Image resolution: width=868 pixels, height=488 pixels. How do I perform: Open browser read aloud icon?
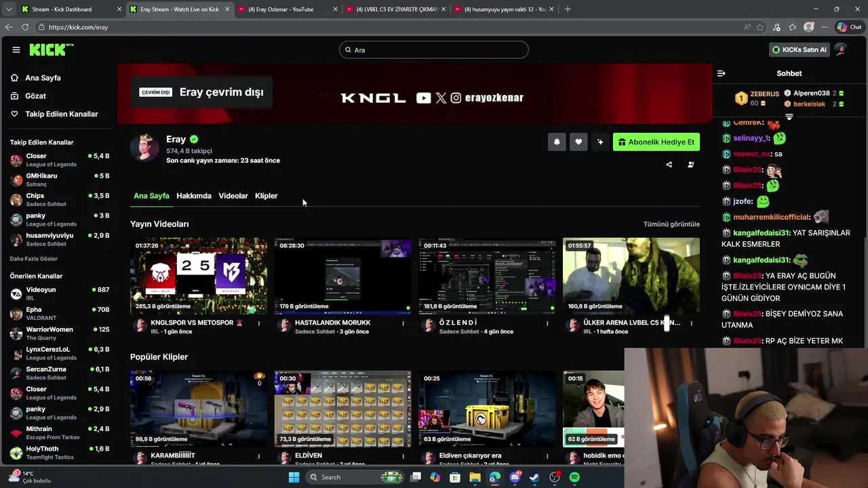click(747, 27)
